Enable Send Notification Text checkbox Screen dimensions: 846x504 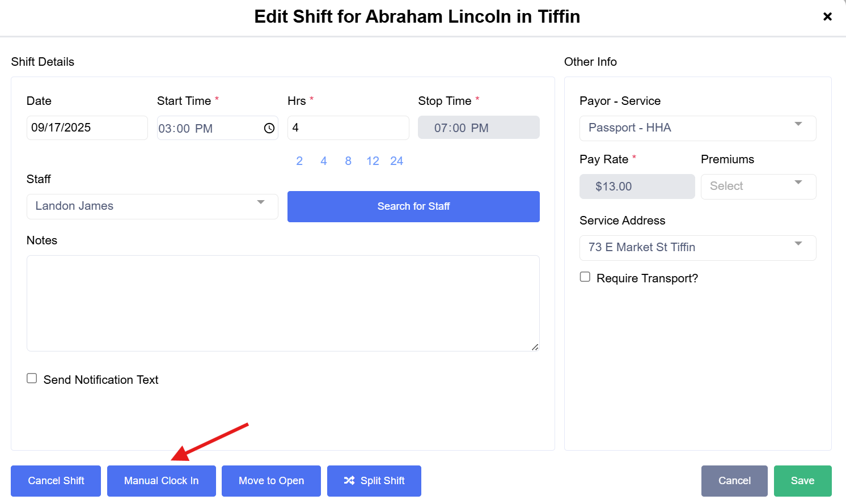coord(32,378)
